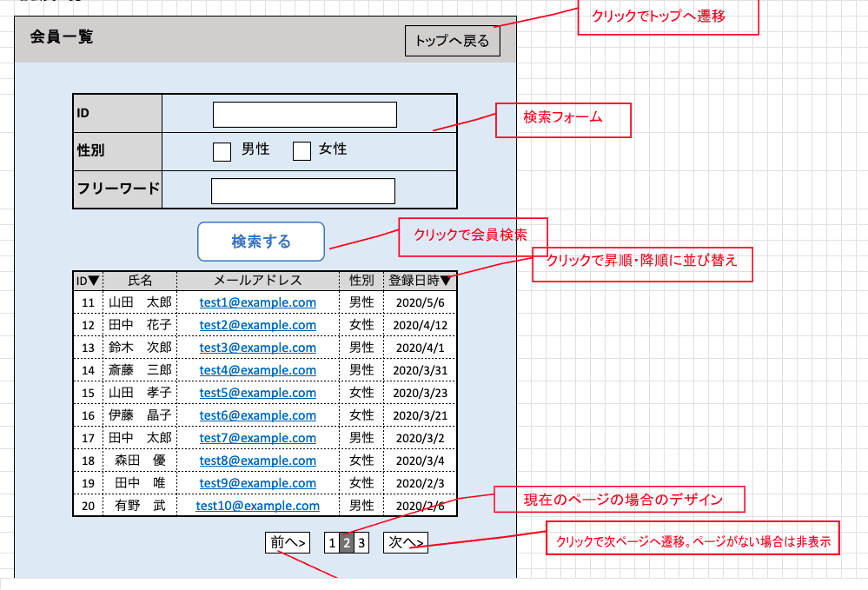Click the 会員一覧 header title
868x590 pixels.
(x=61, y=37)
